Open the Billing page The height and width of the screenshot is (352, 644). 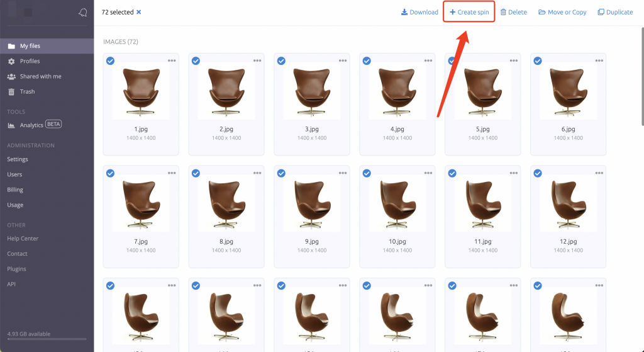click(x=15, y=190)
